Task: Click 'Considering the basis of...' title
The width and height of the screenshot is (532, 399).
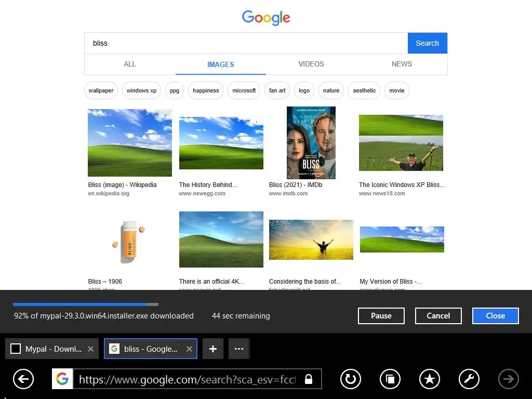Action: click(x=304, y=282)
